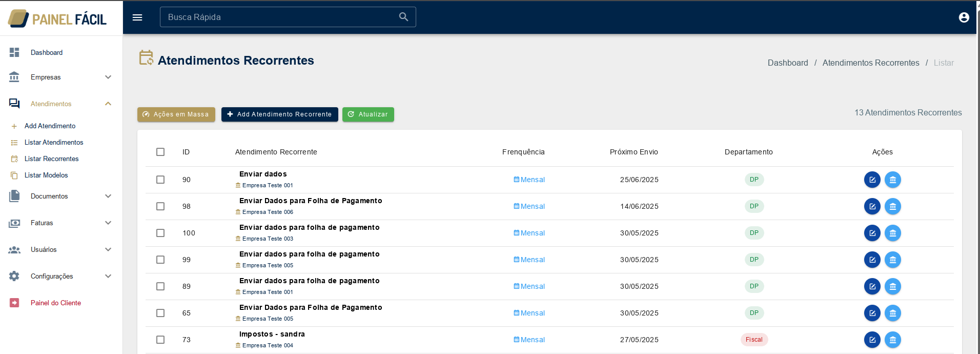This screenshot has height=354, width=980.
Task: Open Add Atendimento in sidebar submenu
Action: pos(50,126)
